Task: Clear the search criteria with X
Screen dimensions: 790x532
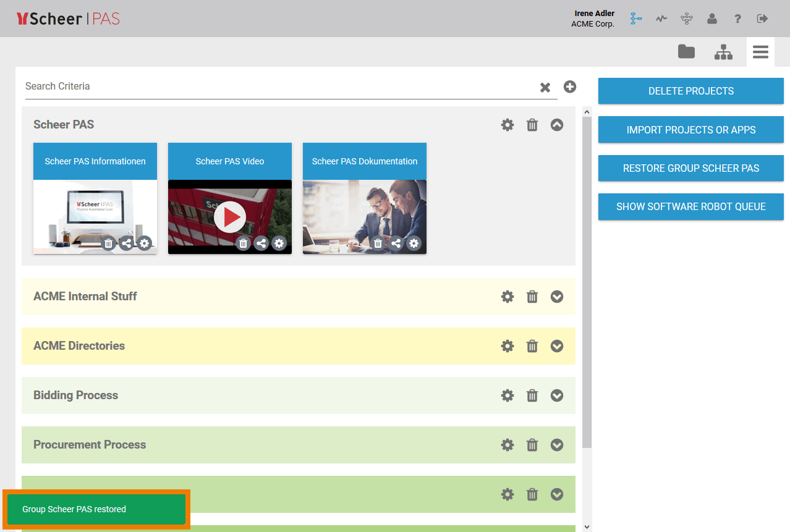Action: point(545,87)
